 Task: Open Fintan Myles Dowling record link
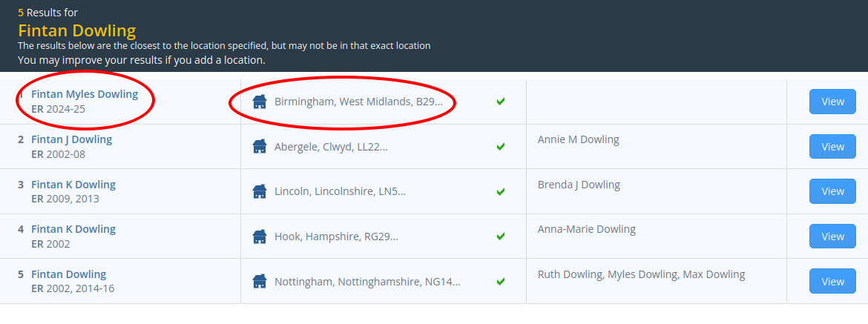click(85, 94)
